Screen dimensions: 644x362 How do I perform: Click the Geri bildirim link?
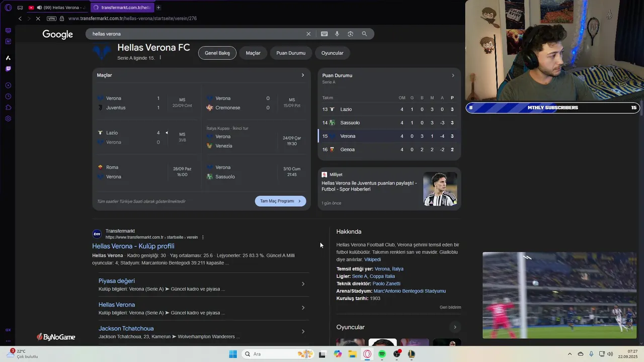pyautogui.click(x=450, y=307)
